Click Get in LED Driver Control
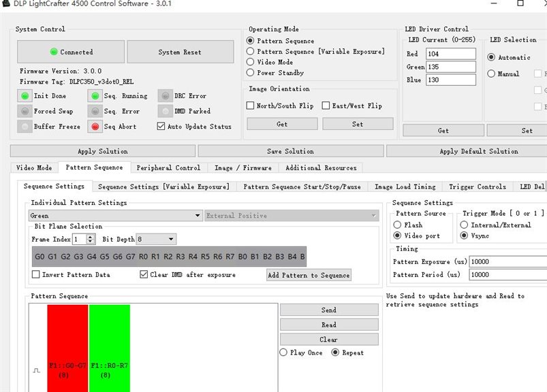Image resolution: width=547 pixels, height=392 pixels. point(443,131)
